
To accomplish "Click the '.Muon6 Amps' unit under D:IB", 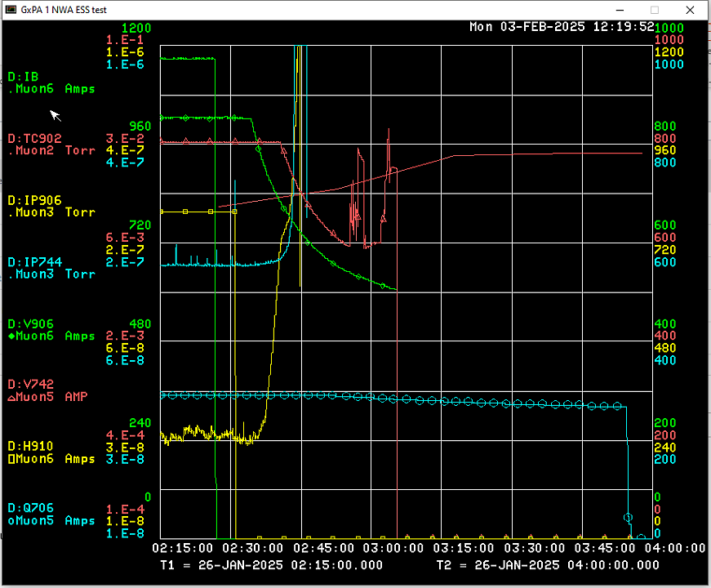I will pyautogui.click(x=51, y=89).
